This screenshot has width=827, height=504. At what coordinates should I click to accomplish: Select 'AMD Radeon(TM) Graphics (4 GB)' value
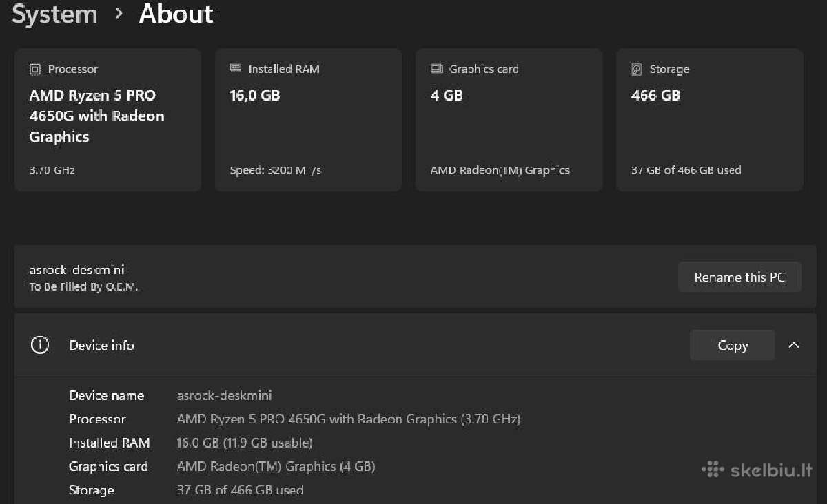tap(276, 467)
